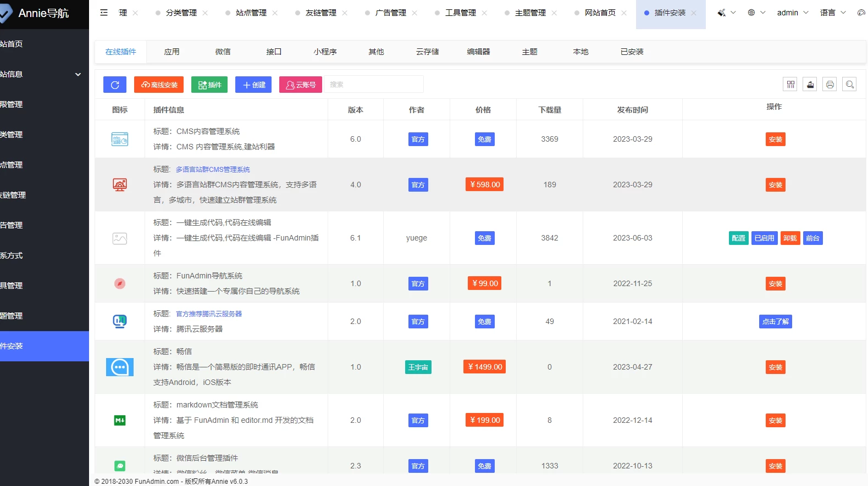Switch to the 云存储 category tab
Image resolution: width=868 pixels, height=486 pixels.
pyautogui.click(x=427, y=52)
